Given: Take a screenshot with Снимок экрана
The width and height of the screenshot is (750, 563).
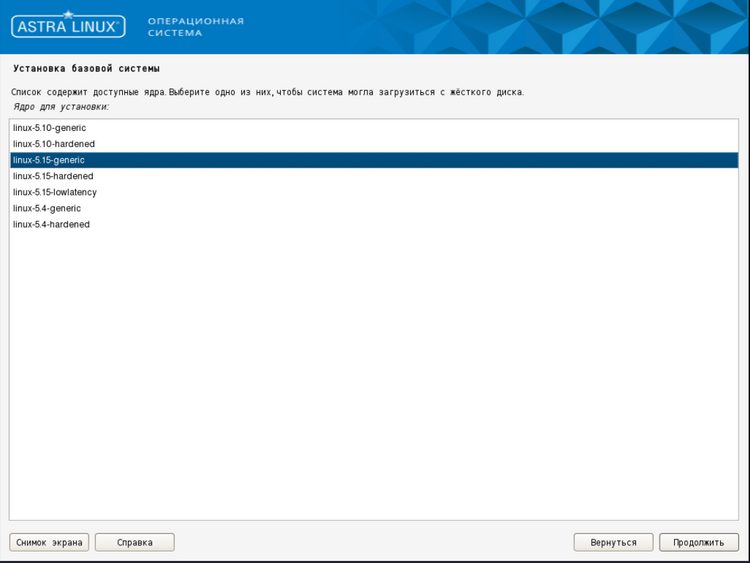Looking at the screenshot, I should 49,542.
